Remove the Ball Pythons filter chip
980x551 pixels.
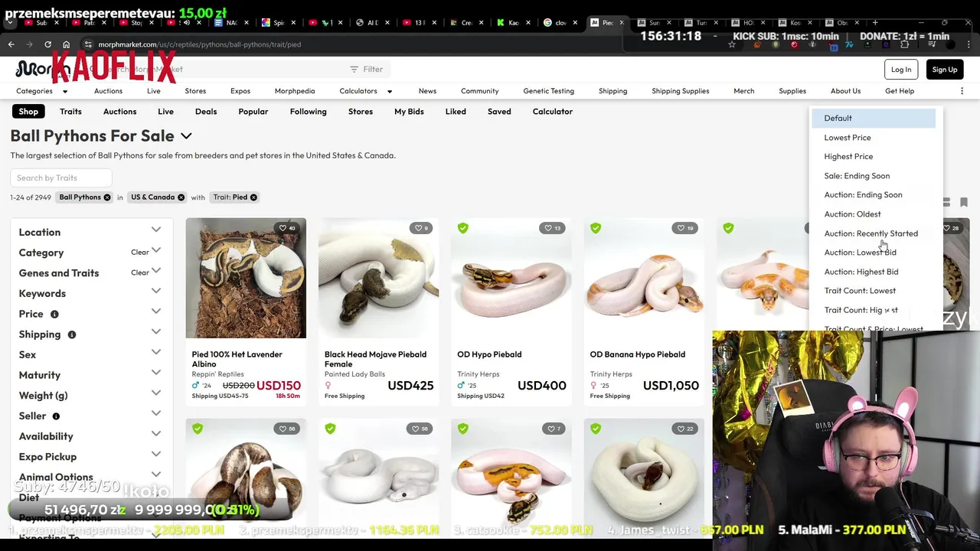pos(107,197)
